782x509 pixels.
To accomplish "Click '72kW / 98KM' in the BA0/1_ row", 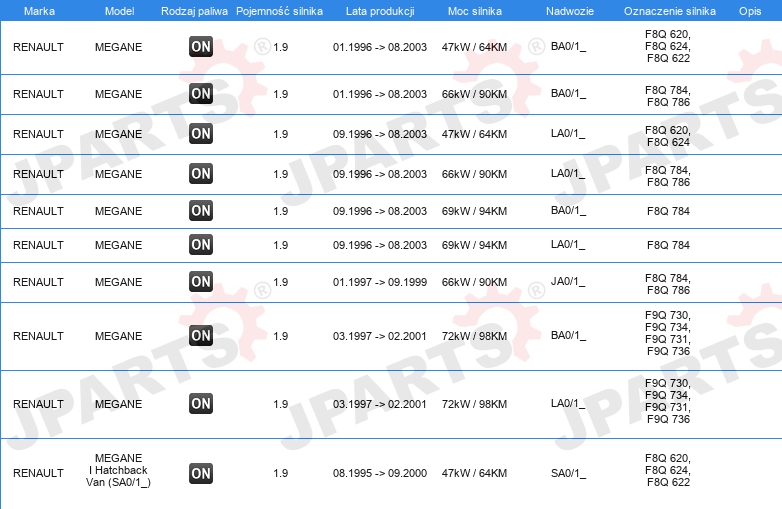I will pos(474,336).
